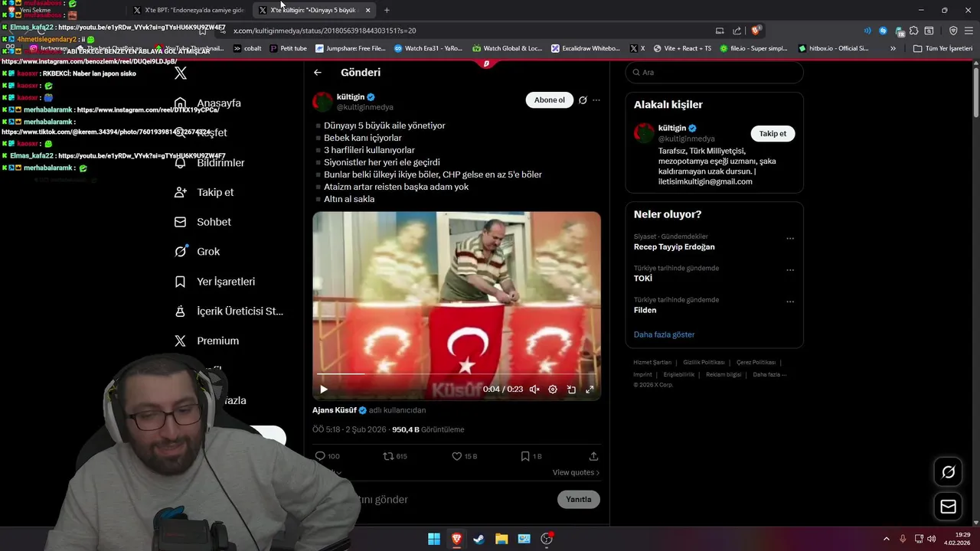Switch to the Endonezya'da camiye tab
Viewport: 980px width, 551px height.
[189, 10]
